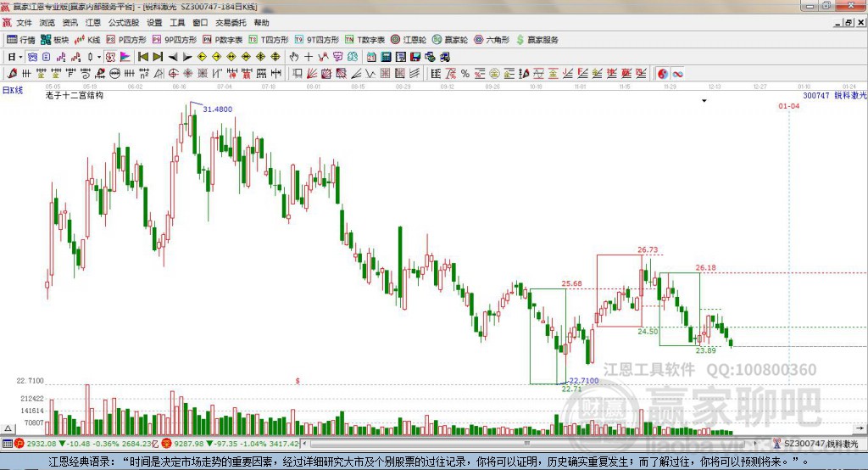Expand the 日 period dropdown
This screenshot has width=868, height=470.
[x=20, y=57]
